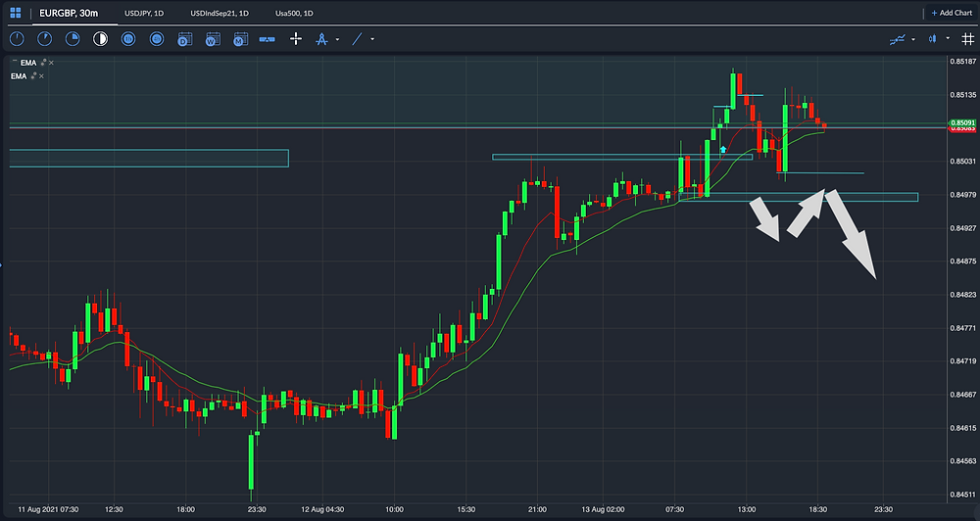Click the first EMA indicator label
This screenshot has height=521, width=980.
tap(28, 63)
